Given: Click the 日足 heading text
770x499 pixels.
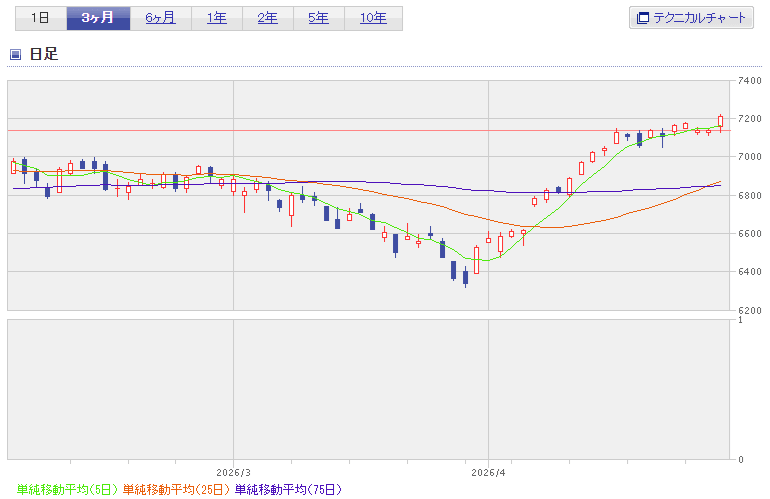Looking at the screenshot, I should (44, 54).
